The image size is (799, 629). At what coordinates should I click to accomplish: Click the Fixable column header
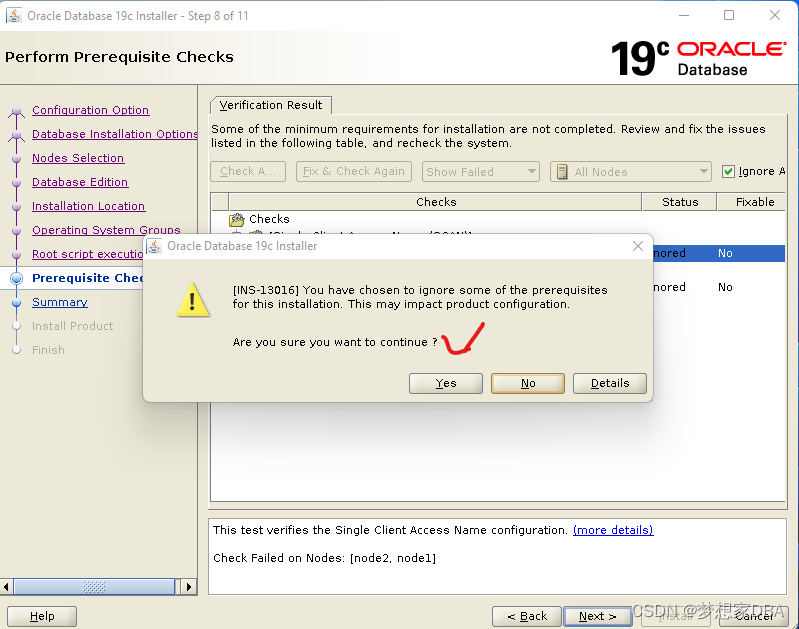[752, 202]
